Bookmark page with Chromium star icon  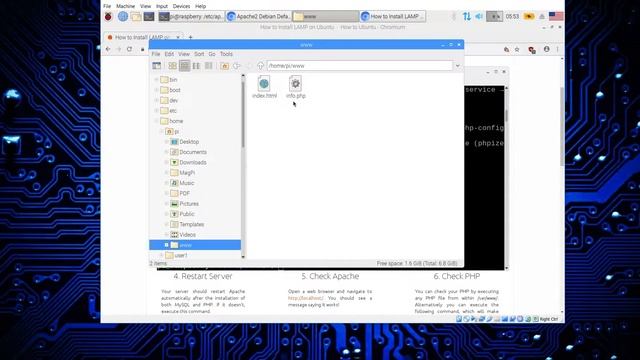[x=517, y=49]
